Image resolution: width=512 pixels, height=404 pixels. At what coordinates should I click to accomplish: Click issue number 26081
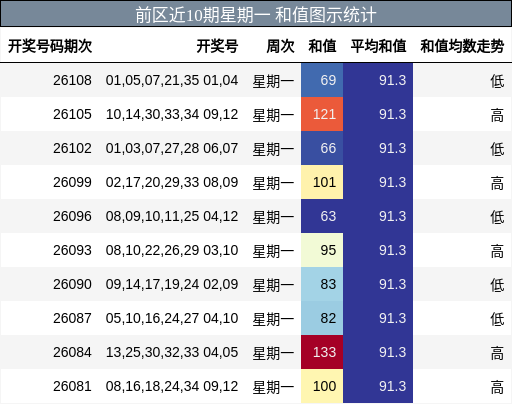pos(72,386)
